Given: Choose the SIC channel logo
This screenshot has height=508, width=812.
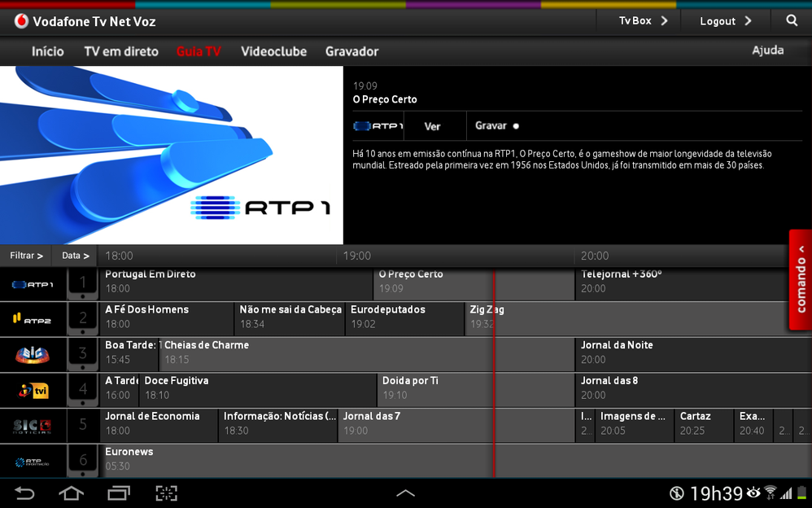Looking at the screenshot, I should coord(33,355).
